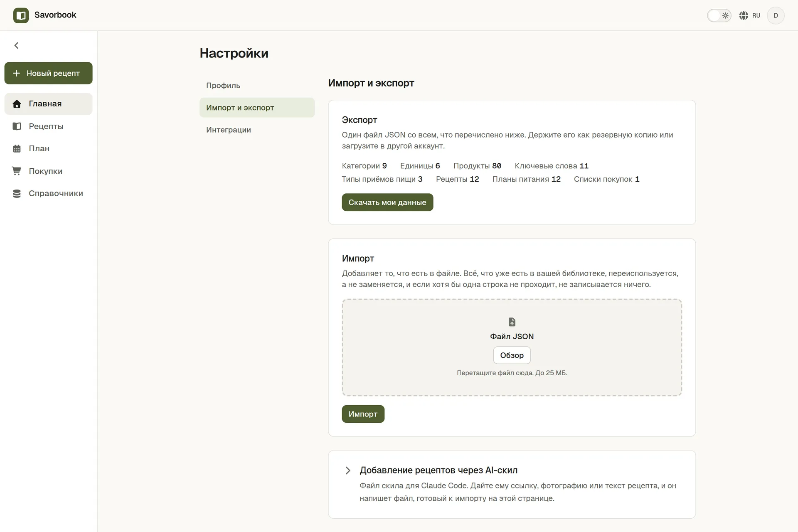
Task: Click the Ключевые слова 11 count
Action: [552, 166]
